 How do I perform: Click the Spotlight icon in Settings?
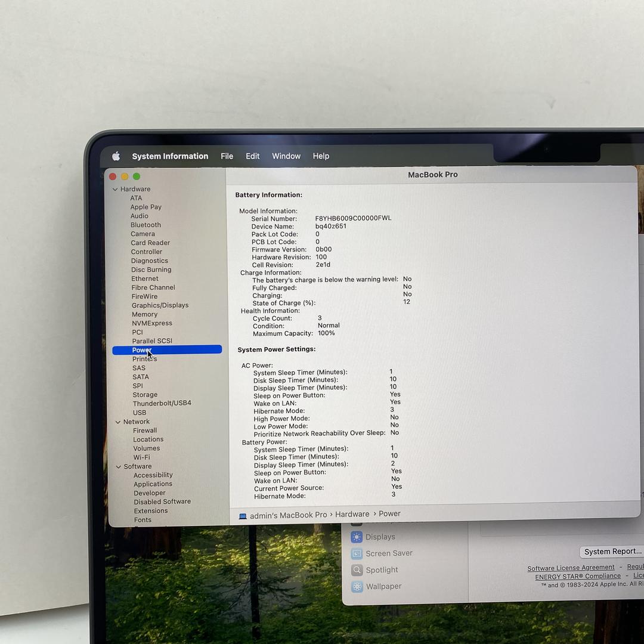[x=357, y=570]
